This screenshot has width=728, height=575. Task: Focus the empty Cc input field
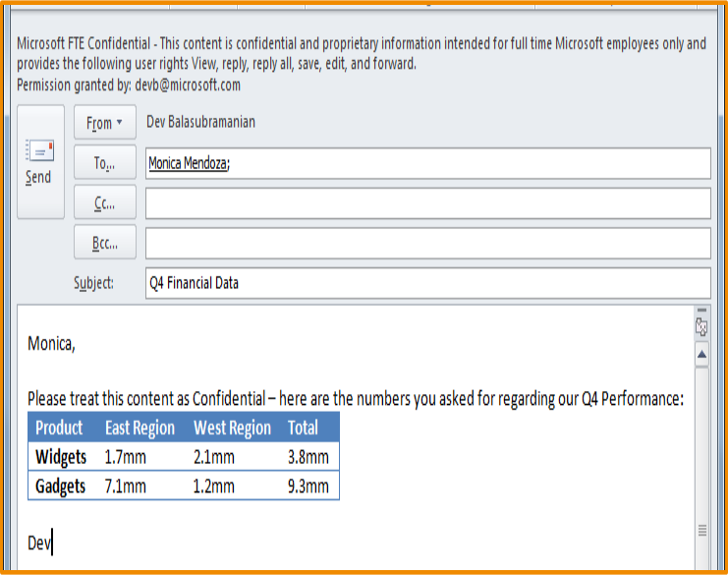click(x=428, y=202)
